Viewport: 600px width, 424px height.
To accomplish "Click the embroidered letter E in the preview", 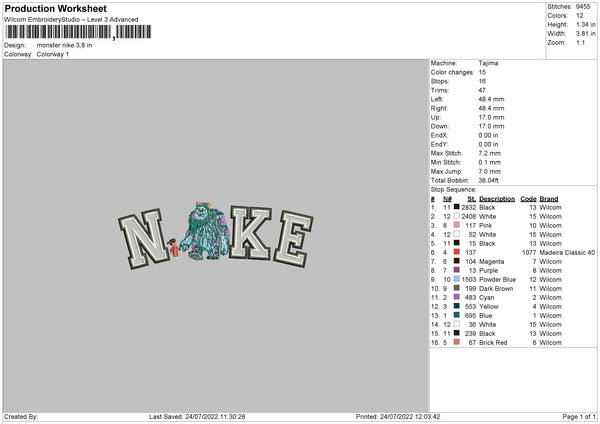I will [x=293, y=238].
